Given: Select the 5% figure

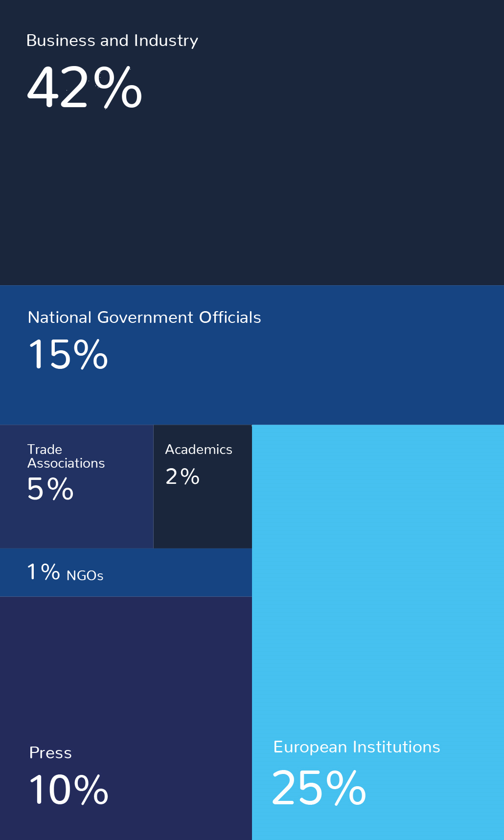Looking at the screenshot, I should (50, 489).
